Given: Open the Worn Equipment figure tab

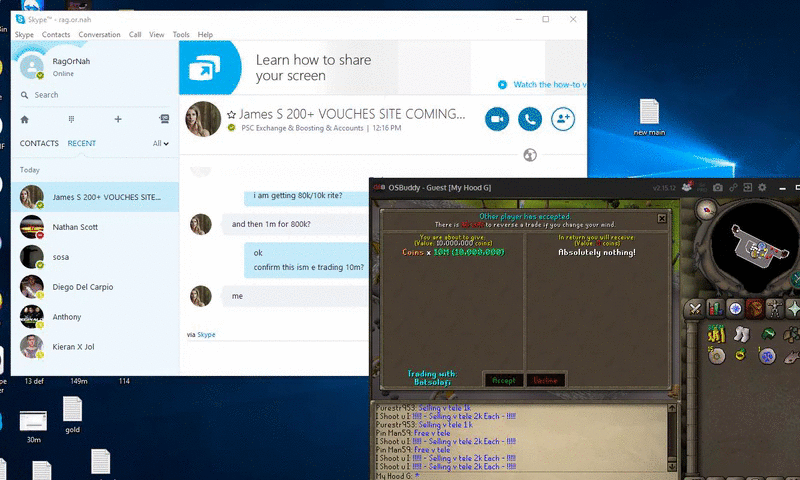Looking at the screenshot, I should (x=774, y=309).
